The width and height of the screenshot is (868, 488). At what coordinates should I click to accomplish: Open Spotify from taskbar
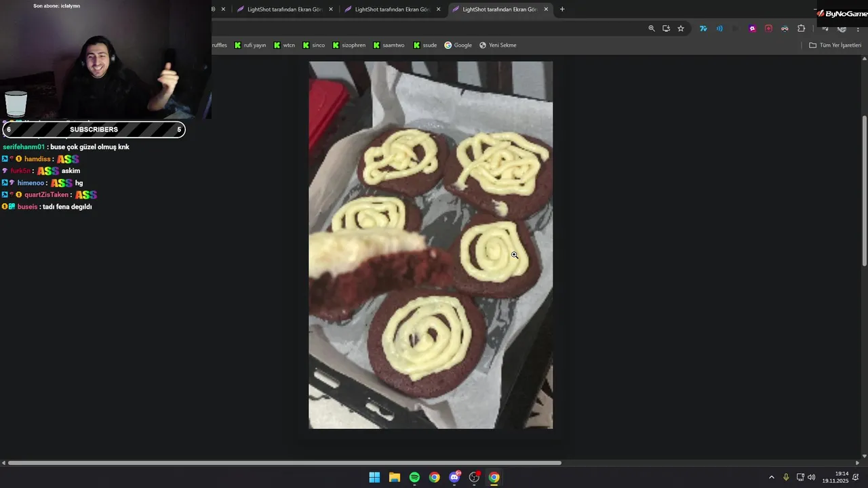point(414,477)
